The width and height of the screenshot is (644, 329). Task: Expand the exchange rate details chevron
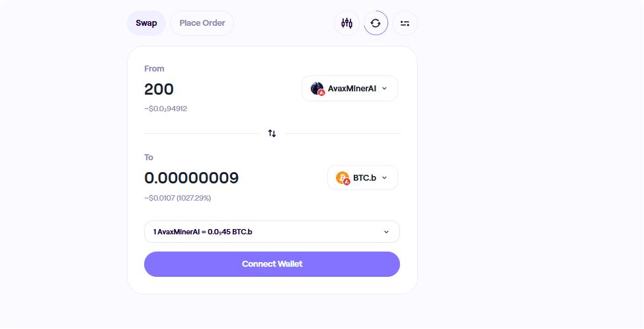tap(386, 232)
